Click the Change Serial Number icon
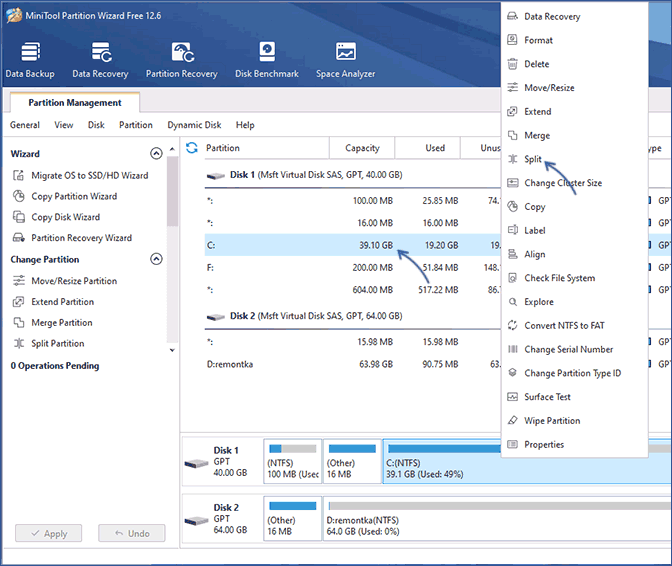 512,349
